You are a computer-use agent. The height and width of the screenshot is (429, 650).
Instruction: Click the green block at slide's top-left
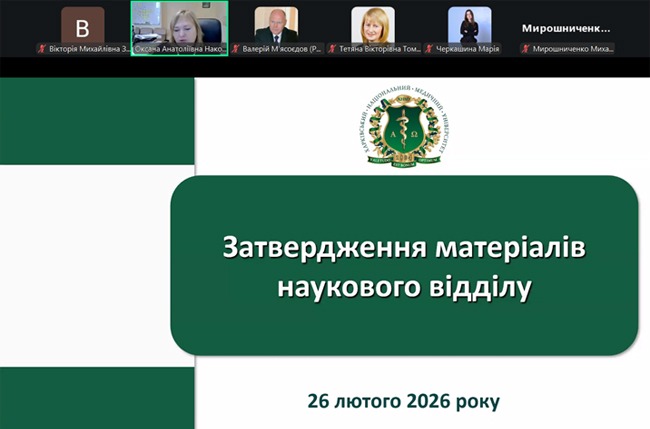point(97,121)
